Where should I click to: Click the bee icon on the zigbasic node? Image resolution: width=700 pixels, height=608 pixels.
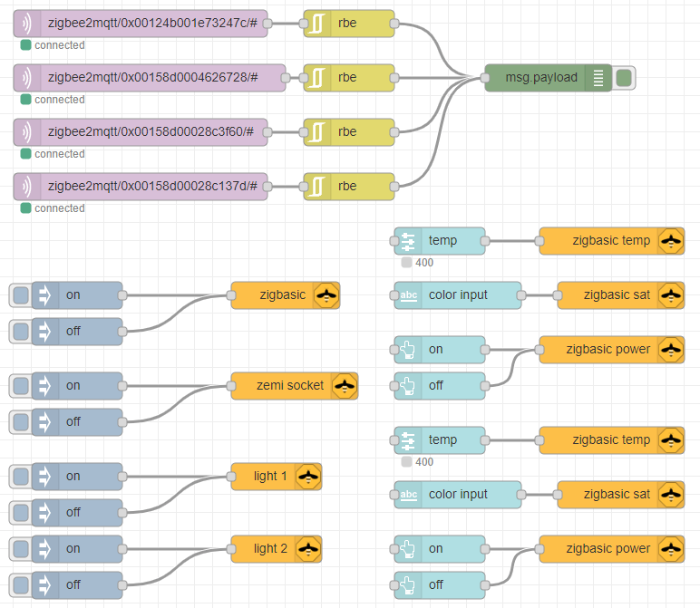[326, 295]
